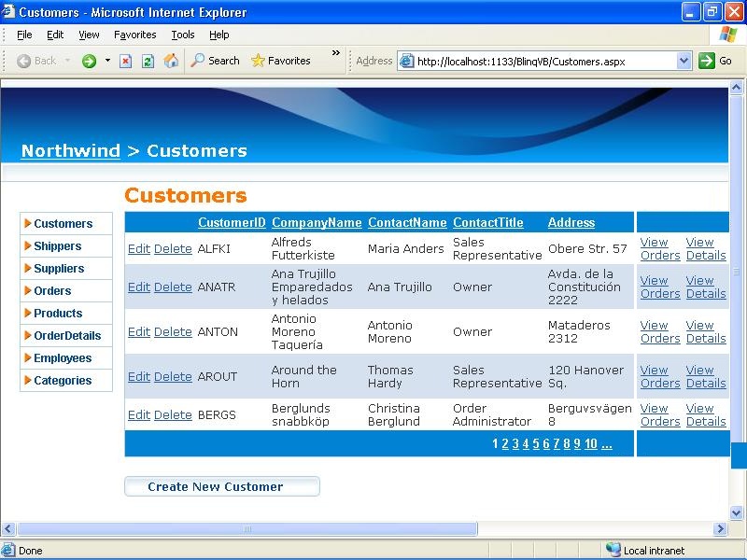Delete the AROUT customer row
747x560 pixels.
point(173,376)
